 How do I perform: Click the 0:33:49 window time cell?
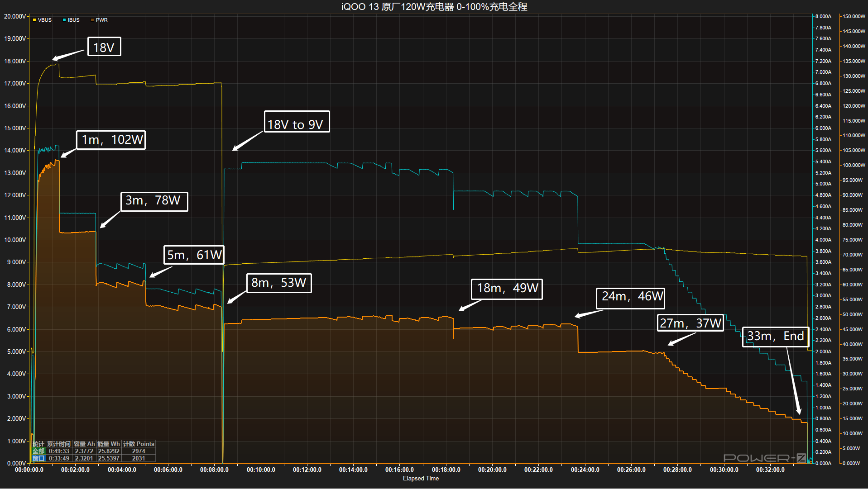point(59,458)
